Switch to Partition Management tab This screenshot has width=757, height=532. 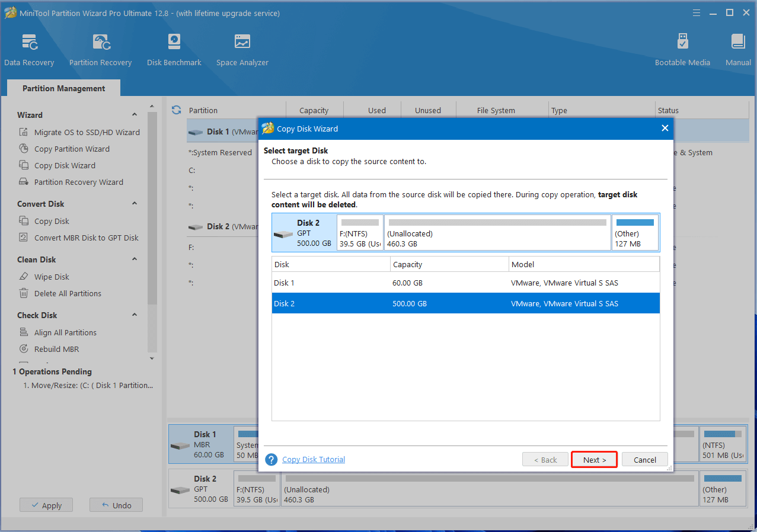point(64,88)
